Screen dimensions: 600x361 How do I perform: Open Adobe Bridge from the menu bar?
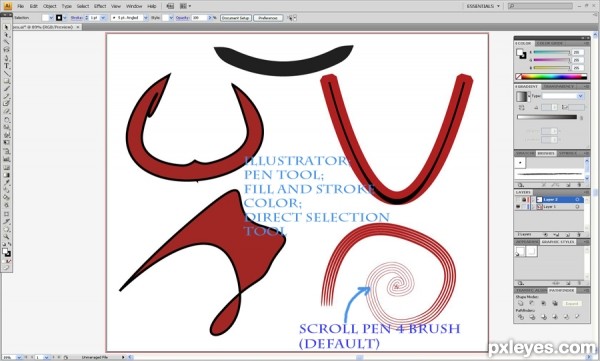click(x=170, y=6)
